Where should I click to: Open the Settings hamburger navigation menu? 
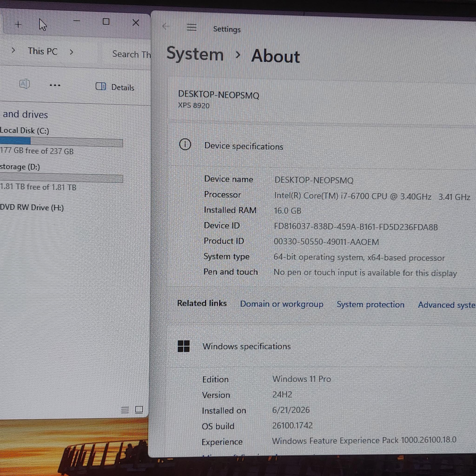coord(192,27)
